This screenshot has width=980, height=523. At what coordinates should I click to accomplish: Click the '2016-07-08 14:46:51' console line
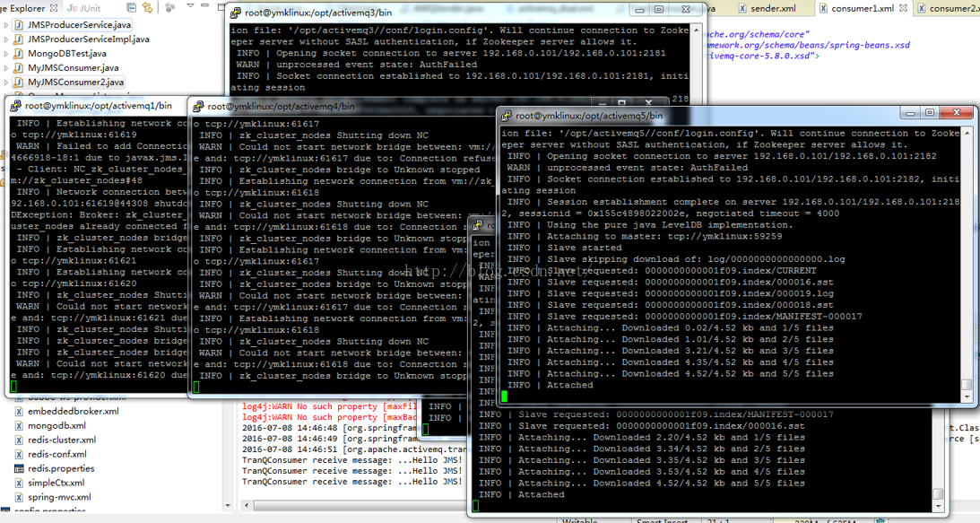tap(354, 449)
